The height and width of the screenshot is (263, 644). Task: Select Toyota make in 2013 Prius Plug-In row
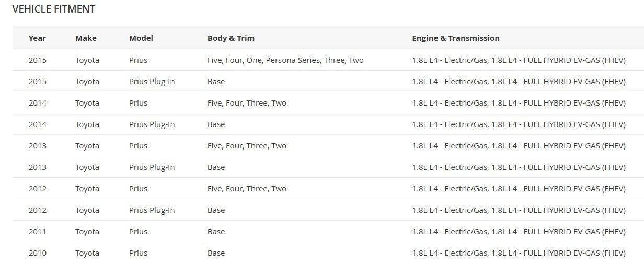(87, 167)
